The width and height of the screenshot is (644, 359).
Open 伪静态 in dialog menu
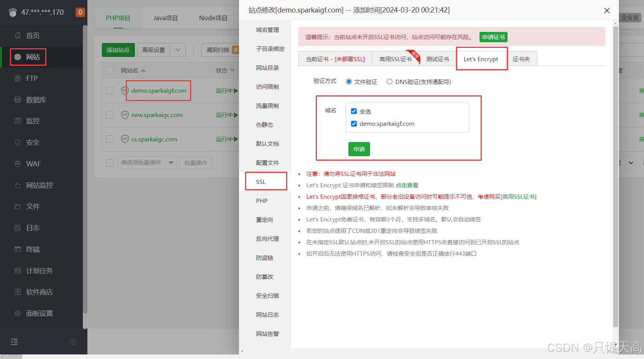pyautogui.click(x=265, y=125)
